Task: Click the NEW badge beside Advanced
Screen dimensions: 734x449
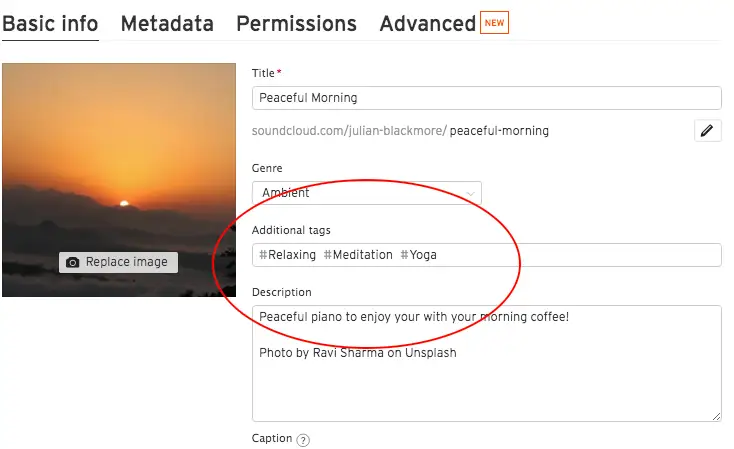Action: [495, 22]
